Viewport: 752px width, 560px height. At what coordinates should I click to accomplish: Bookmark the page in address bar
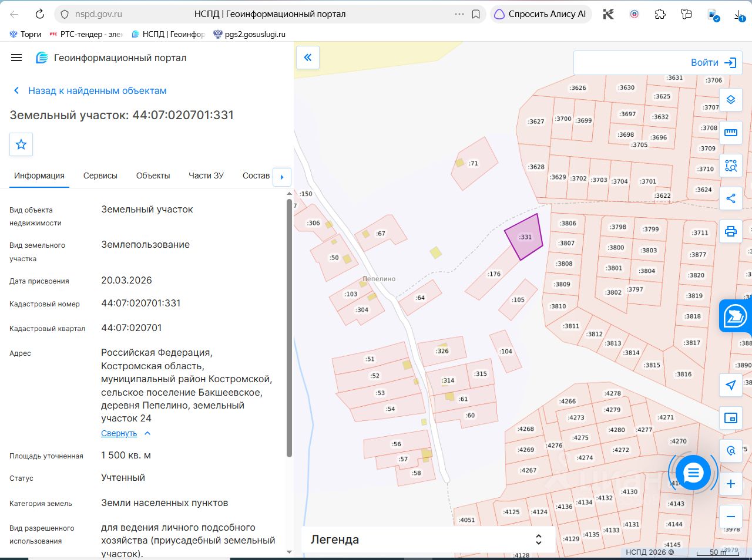[476, 14]
